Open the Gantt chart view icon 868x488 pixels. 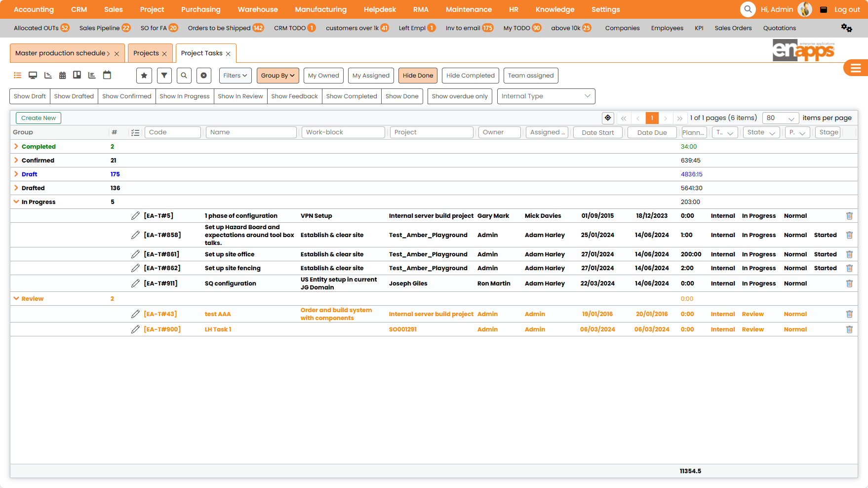[x=48, y=76]
